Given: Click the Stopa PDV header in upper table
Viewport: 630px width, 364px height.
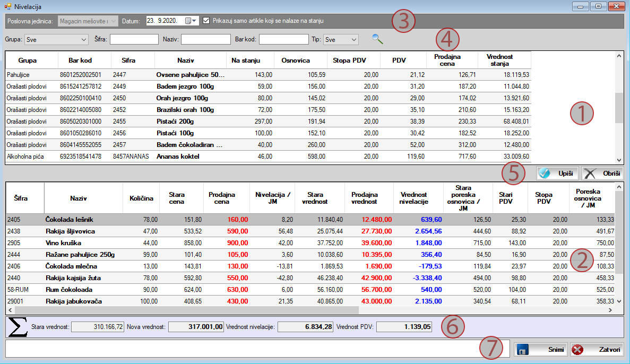Looking at the screenshot, I should coord(353,60).
